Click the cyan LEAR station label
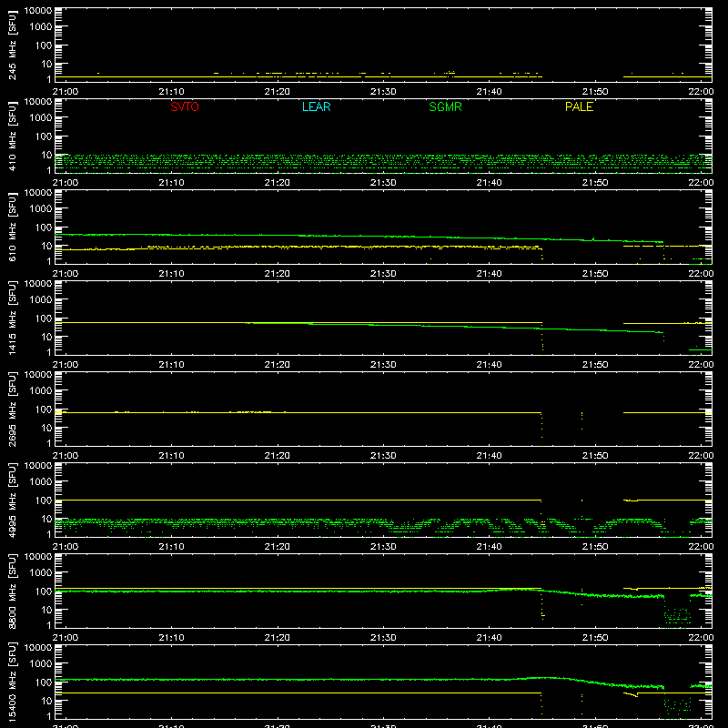The height and width of the screenshot is (728, 728). pos(316,106)
